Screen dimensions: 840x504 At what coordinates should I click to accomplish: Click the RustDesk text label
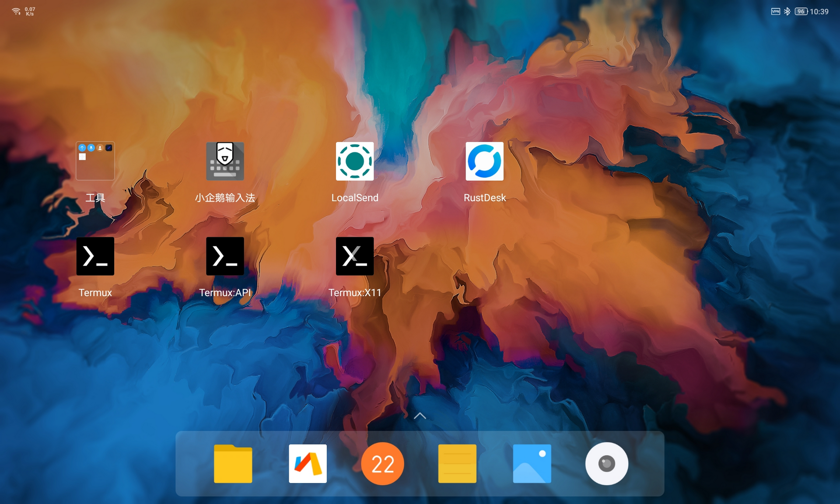tap(484, 198)
